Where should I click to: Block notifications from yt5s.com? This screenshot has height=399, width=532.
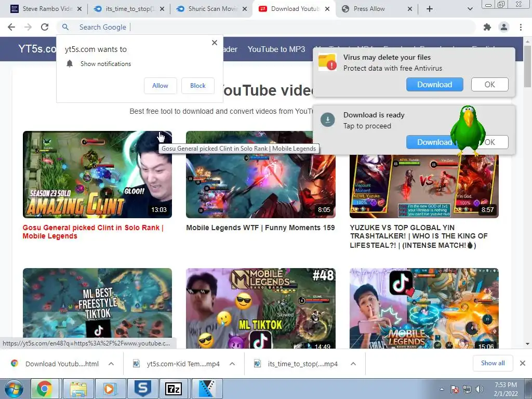point(198,86)
